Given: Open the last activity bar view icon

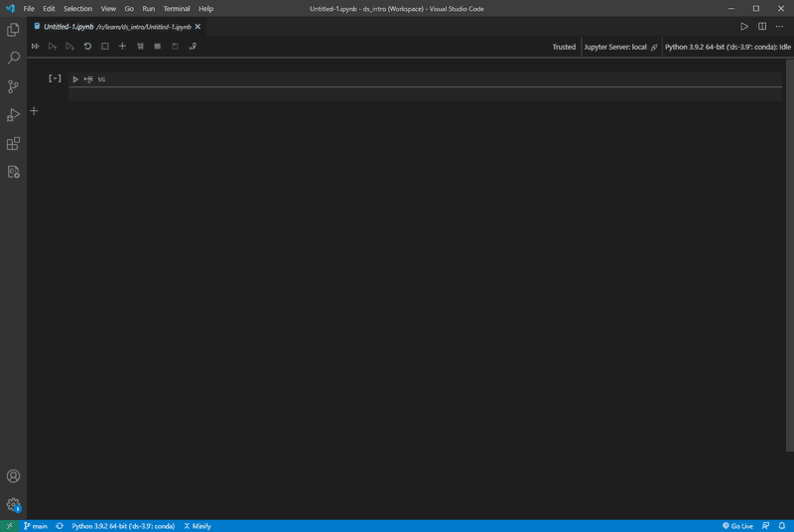Looking at the screenshot, I should 13,172.
